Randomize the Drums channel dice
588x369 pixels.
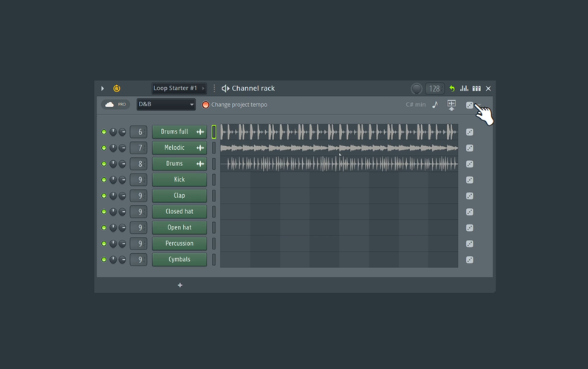(470, 164)
